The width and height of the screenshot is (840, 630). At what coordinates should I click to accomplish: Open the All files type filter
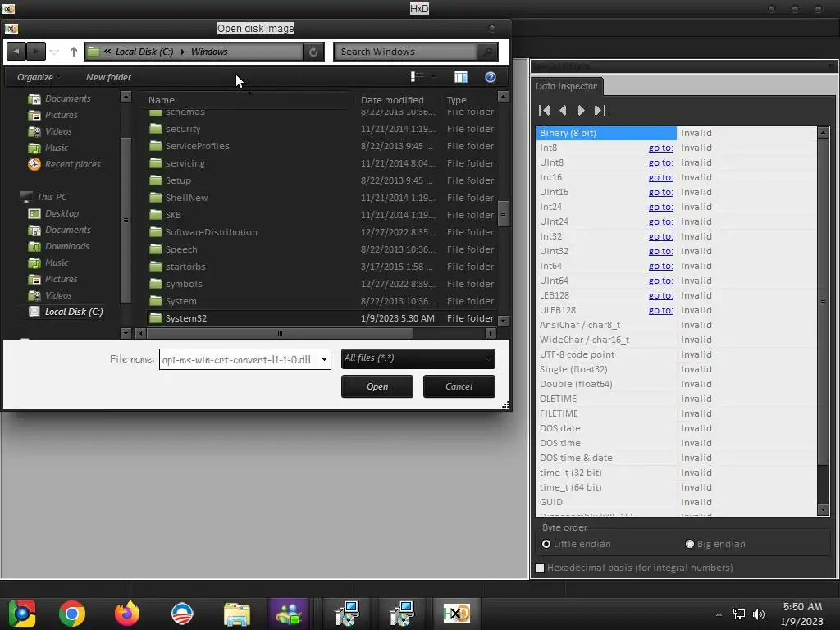(x=418, y=358)
